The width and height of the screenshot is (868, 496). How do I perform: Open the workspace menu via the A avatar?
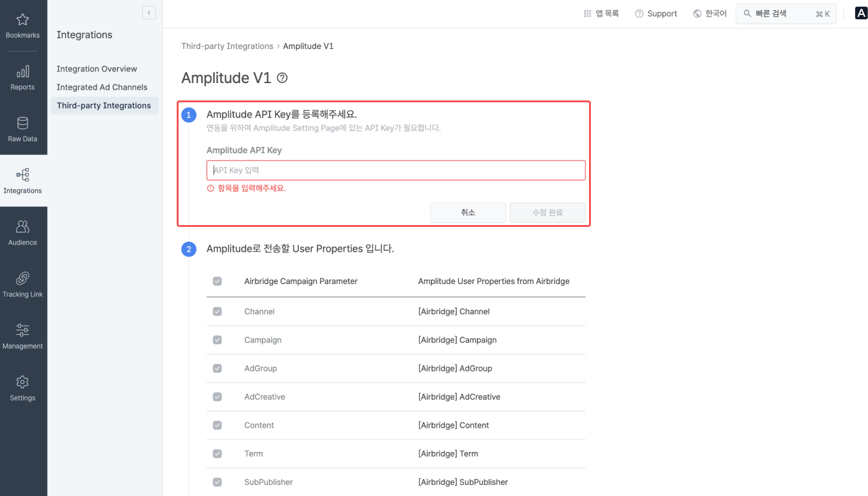click(861, 13)
